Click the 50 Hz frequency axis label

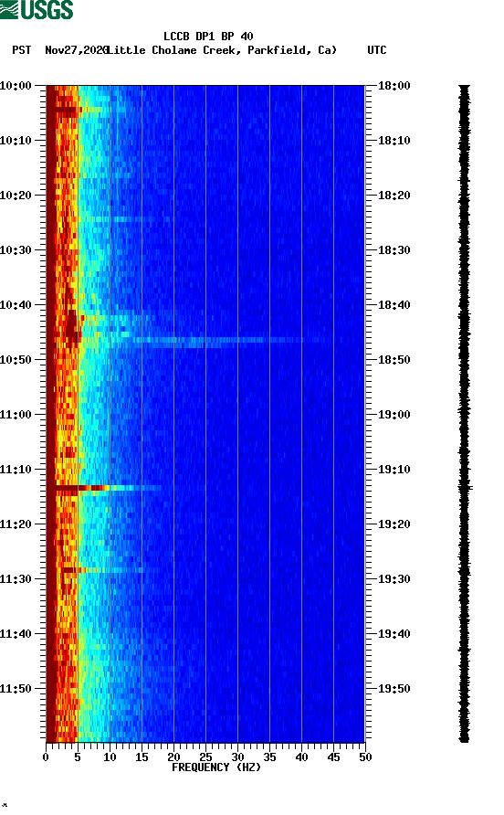point(365,757)
